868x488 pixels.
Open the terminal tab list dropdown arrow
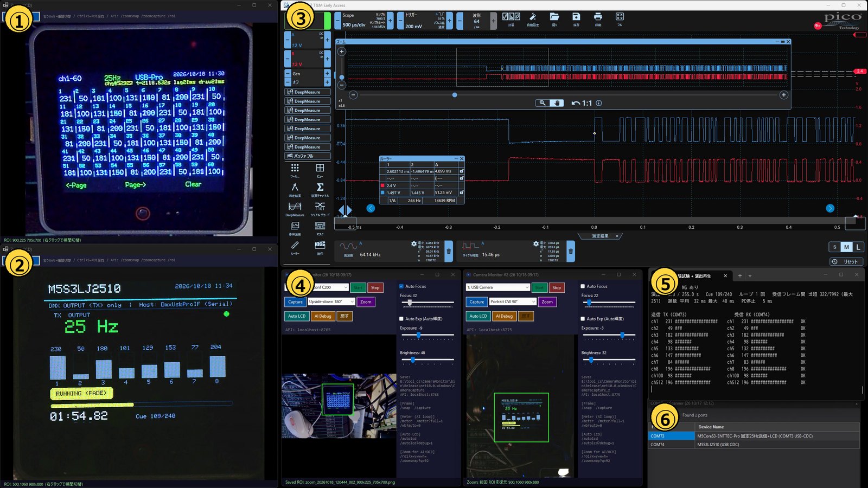pos(750,276)
